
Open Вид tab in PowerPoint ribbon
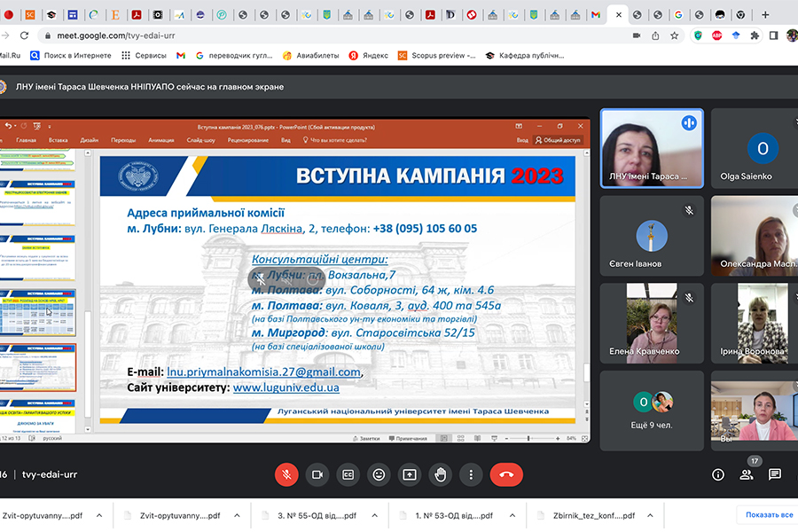tap(286, 140)
